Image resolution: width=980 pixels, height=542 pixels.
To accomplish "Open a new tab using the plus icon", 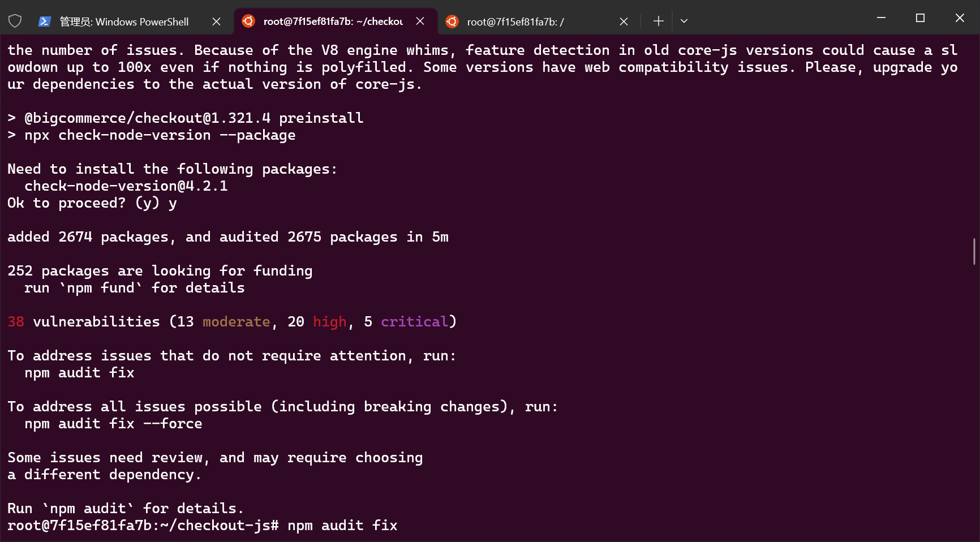I will [657, 21].
